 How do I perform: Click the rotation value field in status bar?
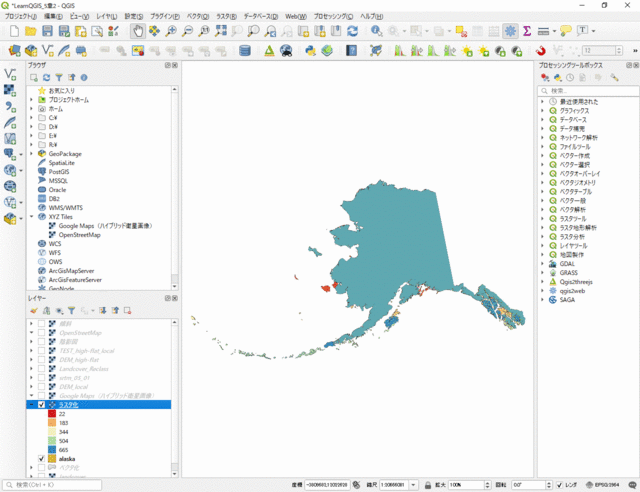pyautogui.click(x=529, y=485)
